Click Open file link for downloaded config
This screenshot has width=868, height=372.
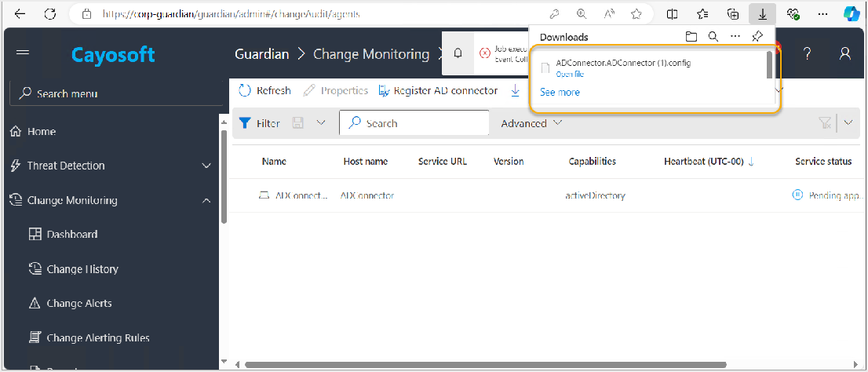pyautogui.click(x=570, y=75)
